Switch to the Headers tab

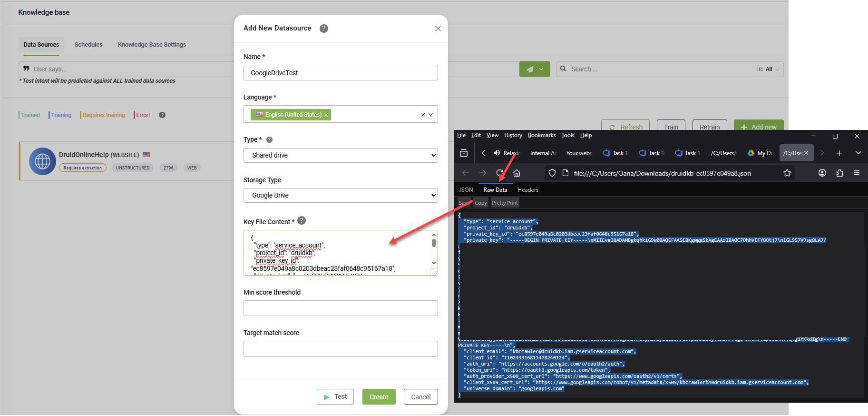(x=528, y=190)
